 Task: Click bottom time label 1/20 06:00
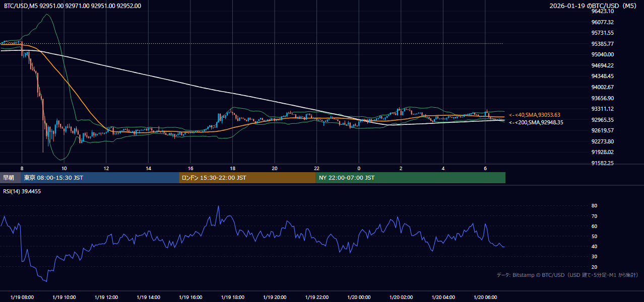485,297
